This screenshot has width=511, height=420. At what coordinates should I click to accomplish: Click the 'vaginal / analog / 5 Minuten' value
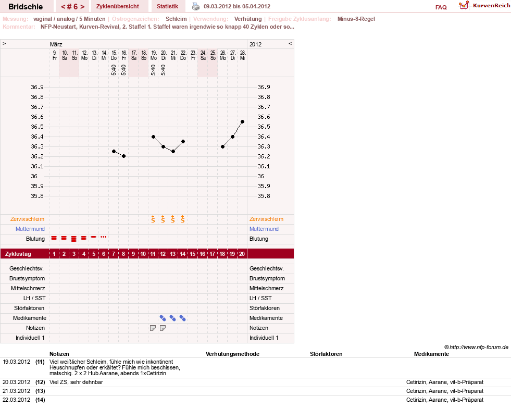(x=69, y=19)
